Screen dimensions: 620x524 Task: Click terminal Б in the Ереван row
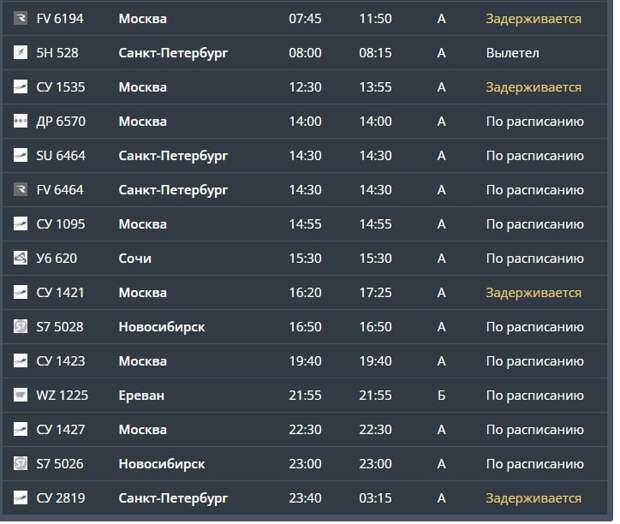click(x=441, y=395)
